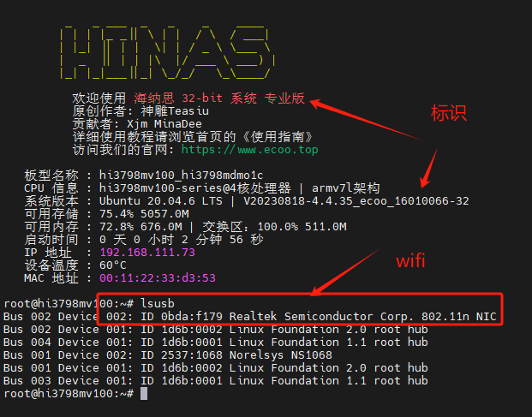Screen dimensions: 532x417
Task: Click the terminal cursor at the last prompt
Action: pos(144,393)
